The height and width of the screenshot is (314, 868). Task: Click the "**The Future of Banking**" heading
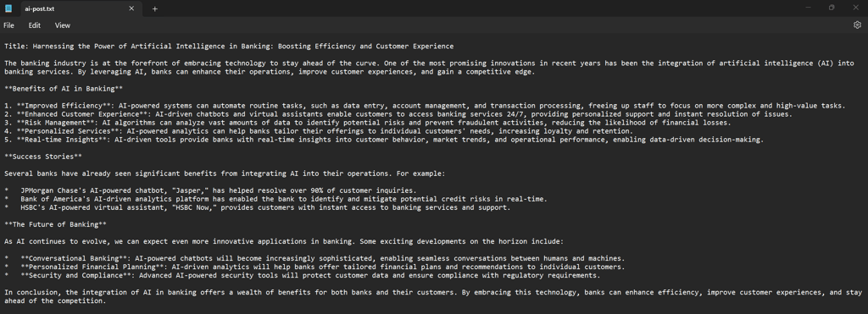(55, 224)
